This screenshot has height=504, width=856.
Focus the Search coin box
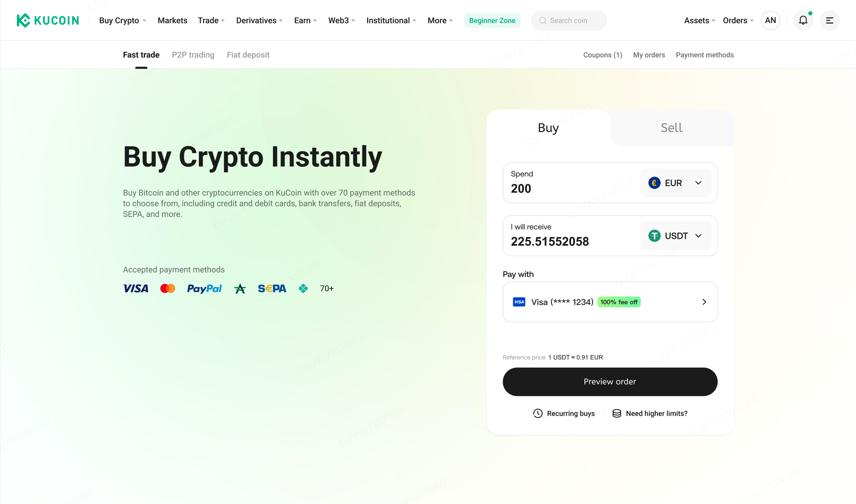coord(569,21)
